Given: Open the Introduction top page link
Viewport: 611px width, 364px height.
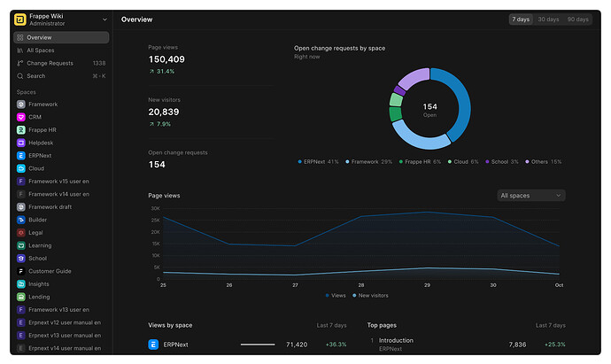Looking at the screenshot, I should pyautogui.click(x=396, y=340).
